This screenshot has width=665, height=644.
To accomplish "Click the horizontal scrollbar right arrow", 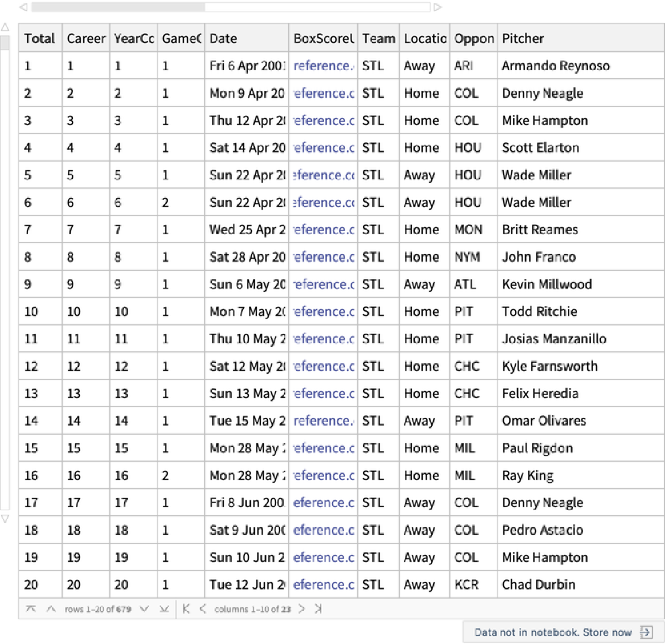I will pos(438,7).
